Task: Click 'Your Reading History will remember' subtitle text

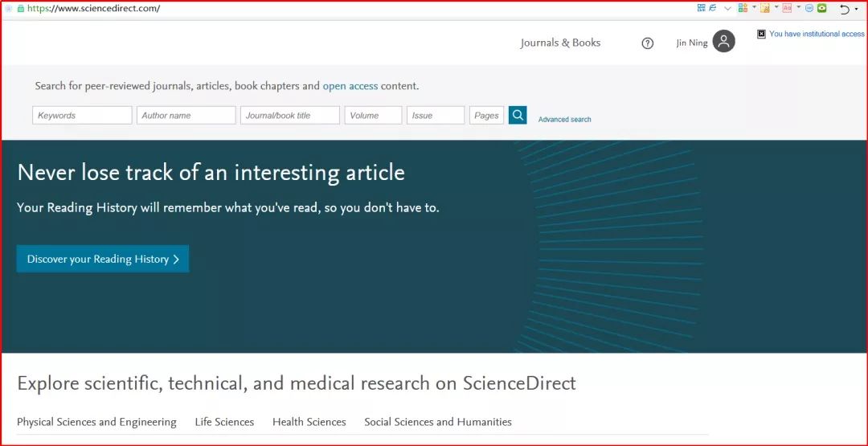Action: (x=228, y=208)
